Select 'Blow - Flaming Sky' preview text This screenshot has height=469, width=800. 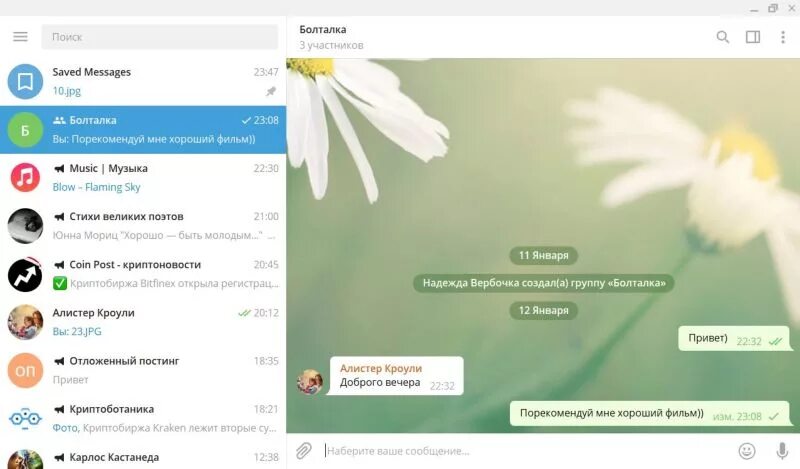96,187
